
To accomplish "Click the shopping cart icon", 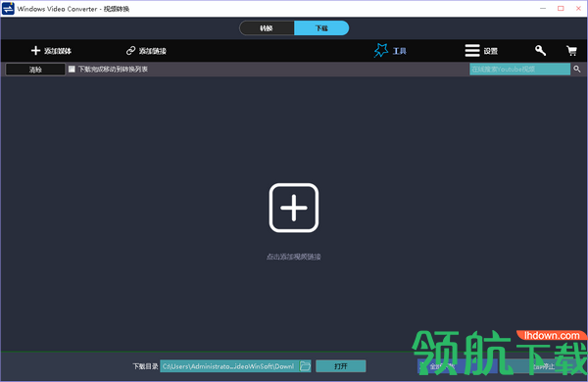I will coord(571,50).
